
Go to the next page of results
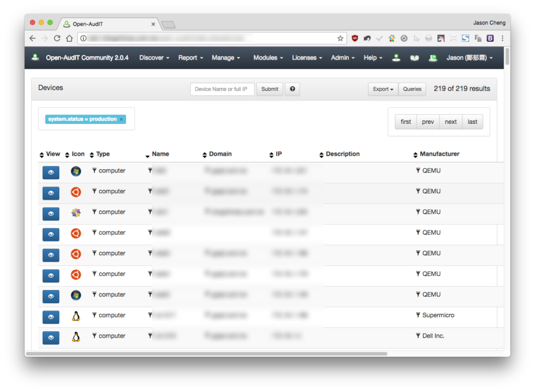click(x=451, y=122)
